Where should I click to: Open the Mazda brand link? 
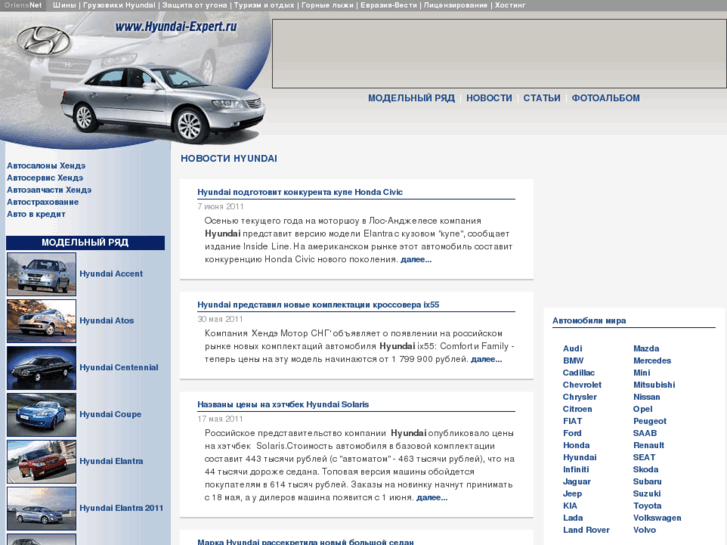pos(646,348)
